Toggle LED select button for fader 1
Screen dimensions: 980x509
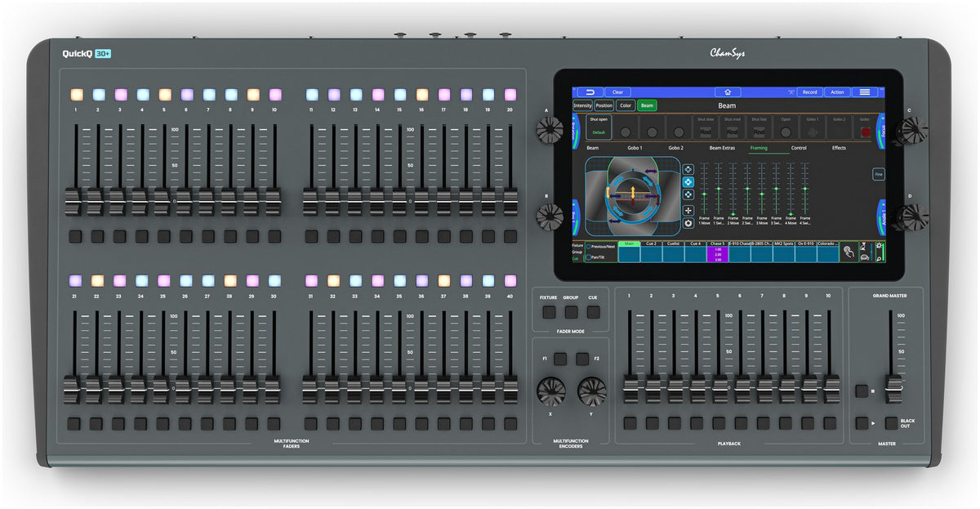(x=76, y=94)
